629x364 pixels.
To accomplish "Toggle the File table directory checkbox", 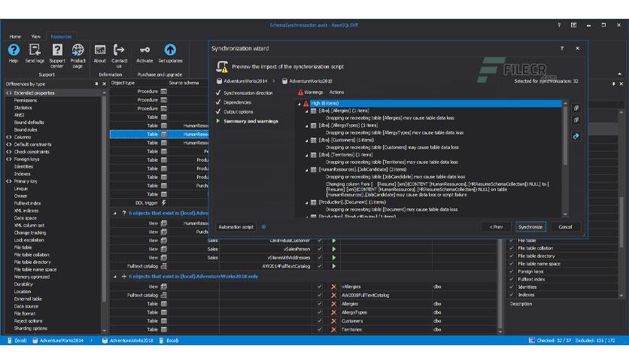I will tap(512, 256).
